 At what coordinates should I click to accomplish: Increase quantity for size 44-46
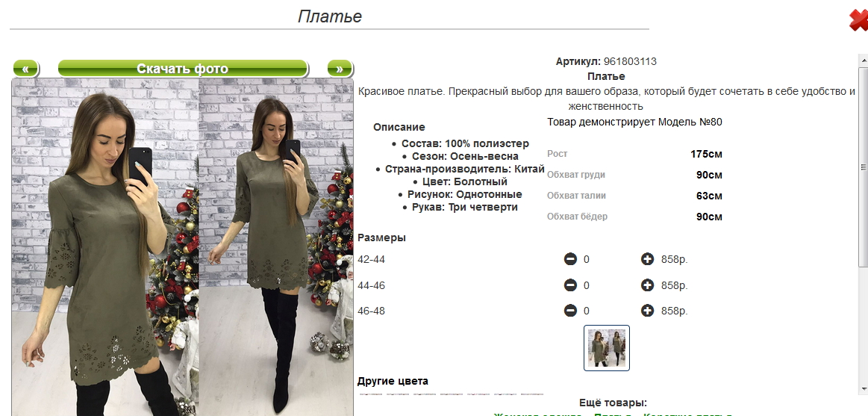coord(647,285)
